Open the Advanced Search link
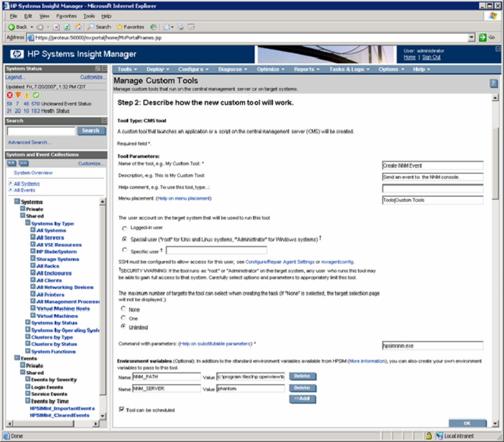The image size is (504, 442). 29,142
